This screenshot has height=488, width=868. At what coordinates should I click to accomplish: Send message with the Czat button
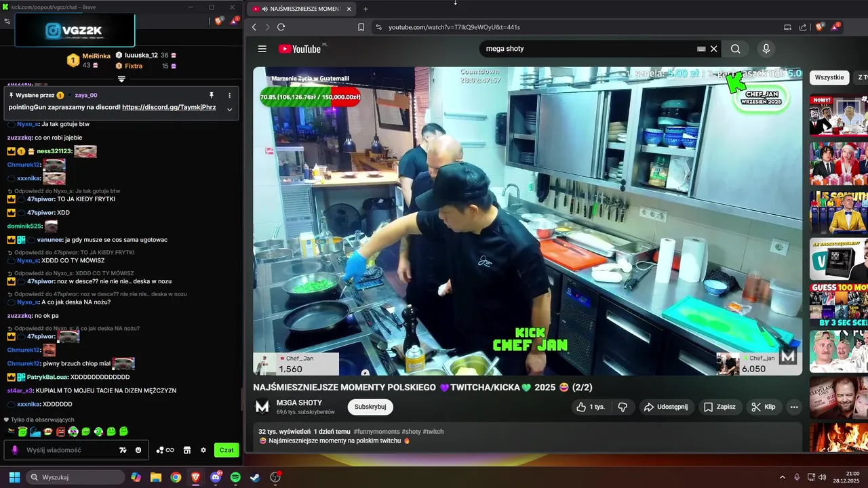226,450
